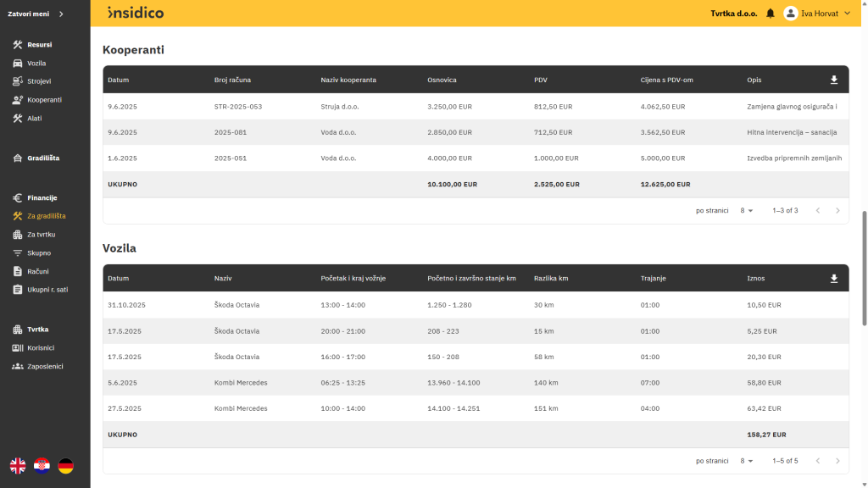This screenshot has width=868, height=488.
Task: Click Tvrtka d.o.o. company name
Action: (x=734, y=14)
